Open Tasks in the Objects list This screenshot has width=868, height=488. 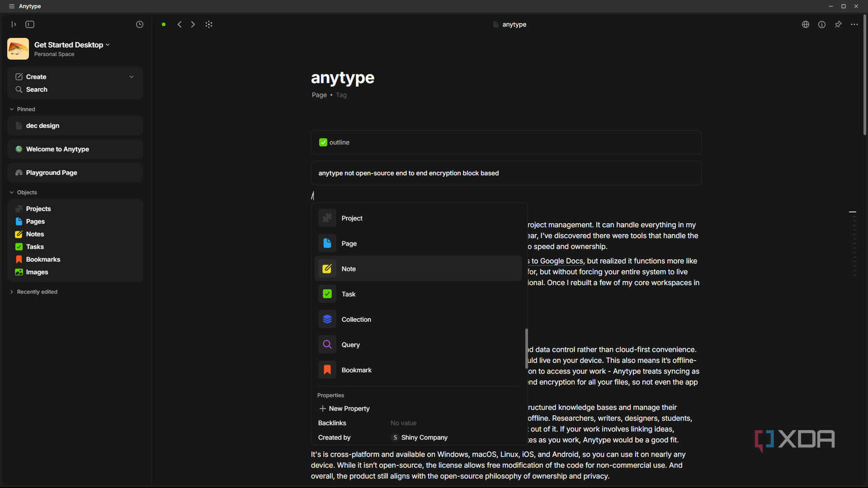[75, 247]
